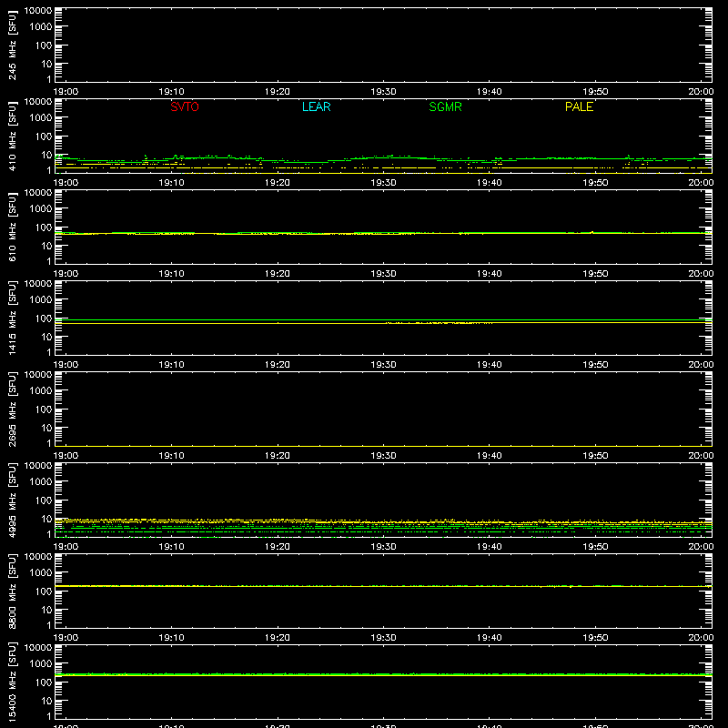The width and height of the screenshot is (728, 728).
Task: Click the 10 tick value on the 8800 MHz axis
Action: (47, 610)
